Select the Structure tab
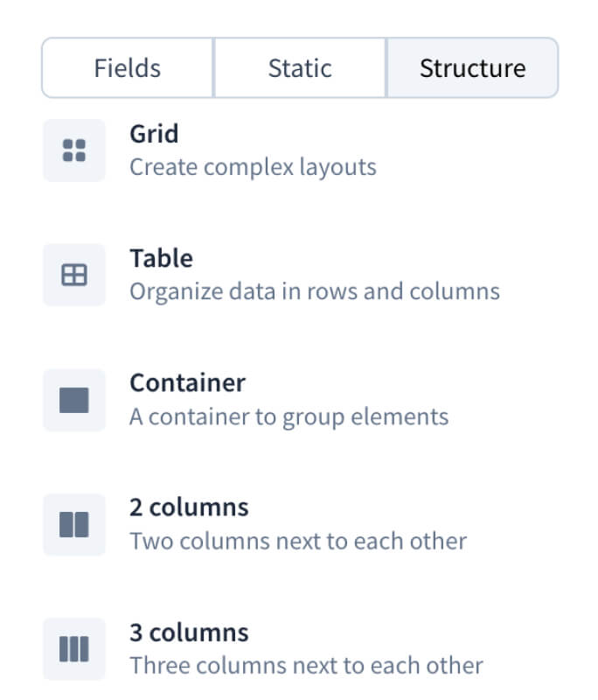The width and height of the screenshot is (598, 700). tap(472, 68)
